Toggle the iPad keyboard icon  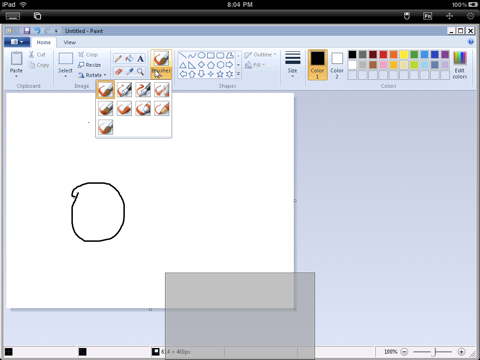click(13, 16)
